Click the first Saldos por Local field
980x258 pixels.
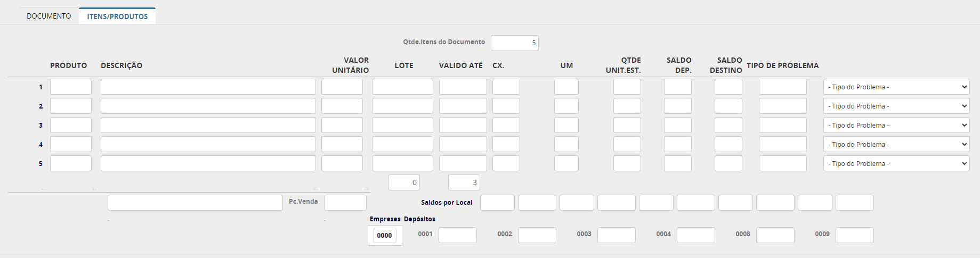pos(497,203)
